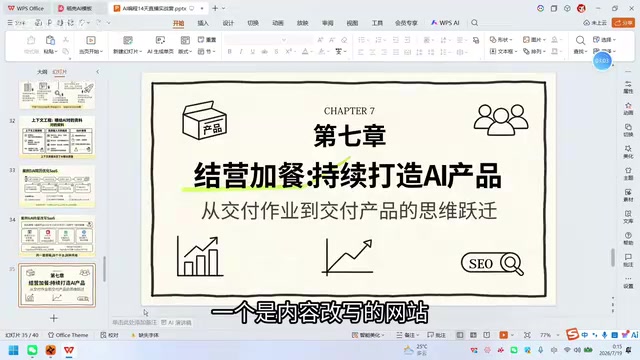640x360 pixels.
Task: Open the WPS Office home tab
Action: (x=26, y=8)
